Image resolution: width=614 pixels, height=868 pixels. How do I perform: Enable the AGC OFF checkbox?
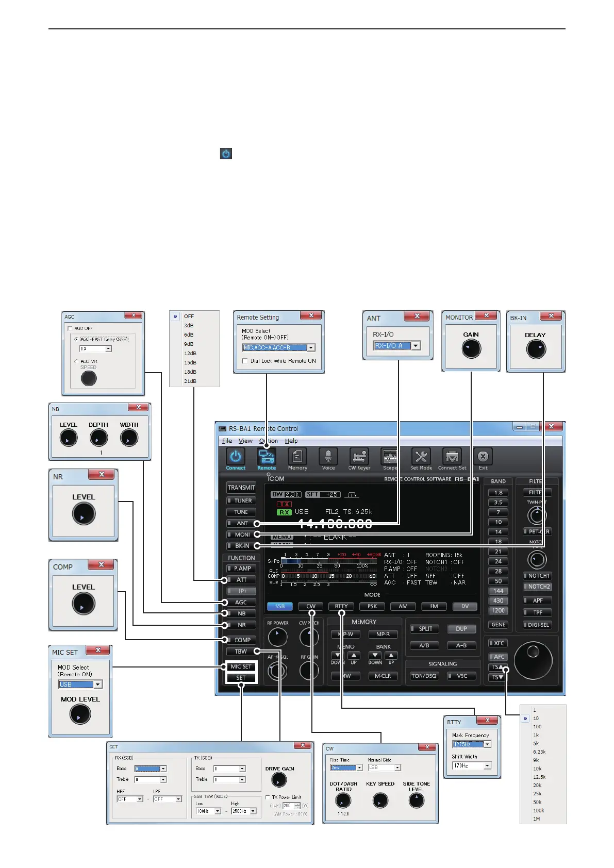(70, 328)
